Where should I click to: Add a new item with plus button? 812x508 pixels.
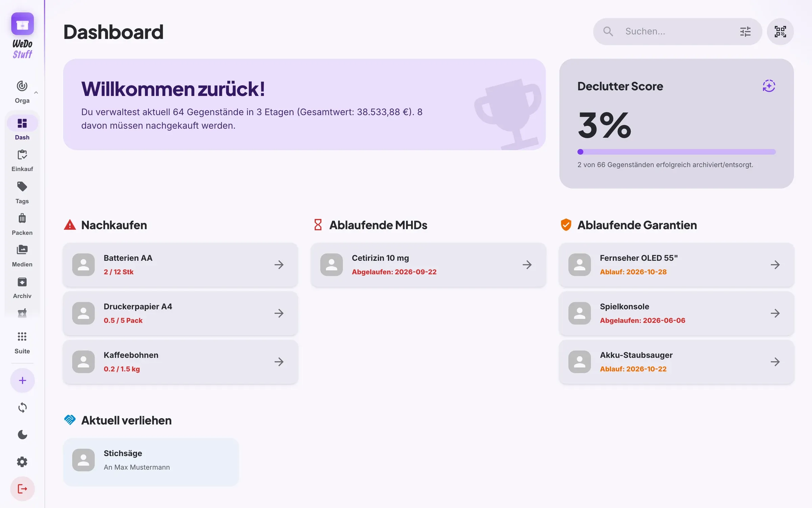coord(22,380)
